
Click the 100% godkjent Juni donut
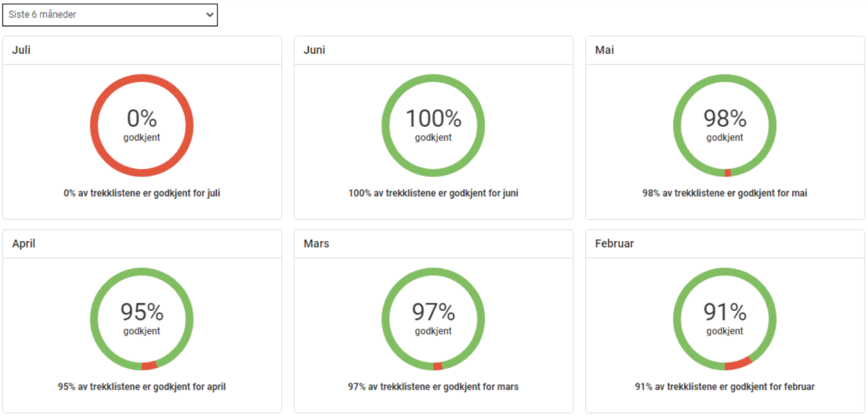tap(433, 125)
